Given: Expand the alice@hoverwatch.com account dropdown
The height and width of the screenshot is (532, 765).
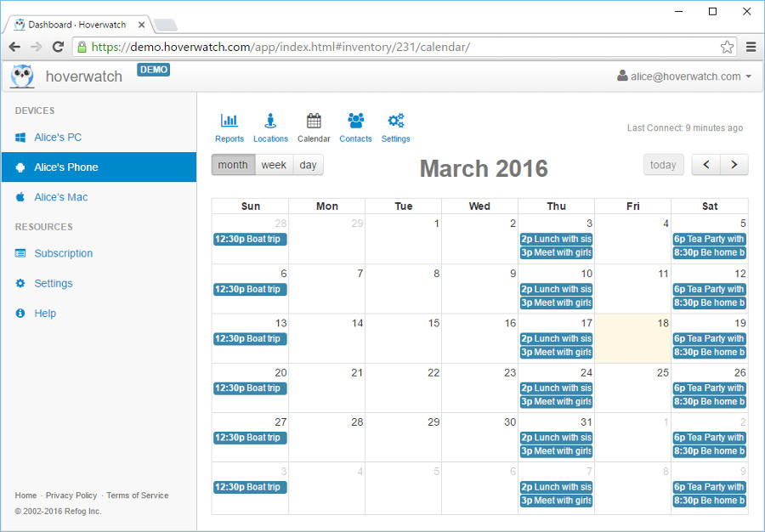Looking at the screenshot, I should [x=685, y=76].
